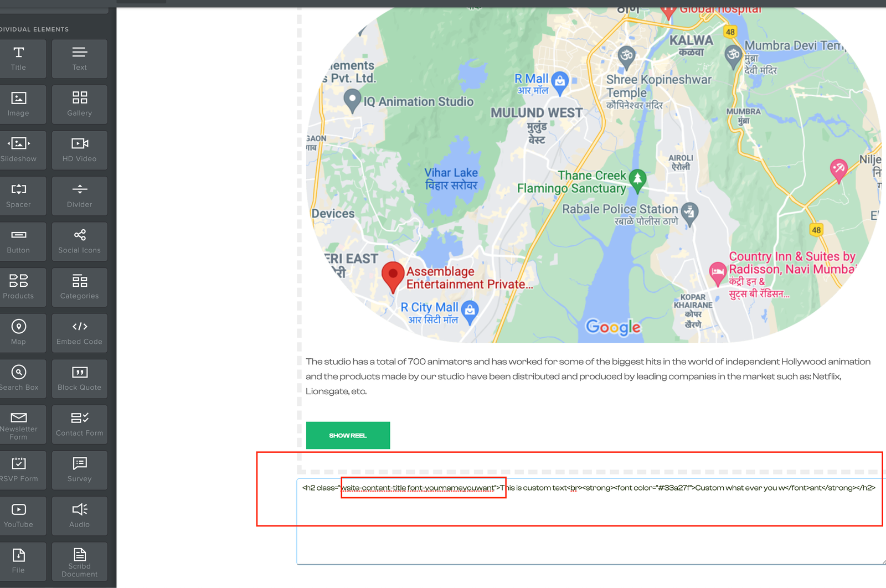Select the Survey element icon
Image resolution: width=886 pixels, height=588 pixels.
pyautogui.click(x=79, y=470)
